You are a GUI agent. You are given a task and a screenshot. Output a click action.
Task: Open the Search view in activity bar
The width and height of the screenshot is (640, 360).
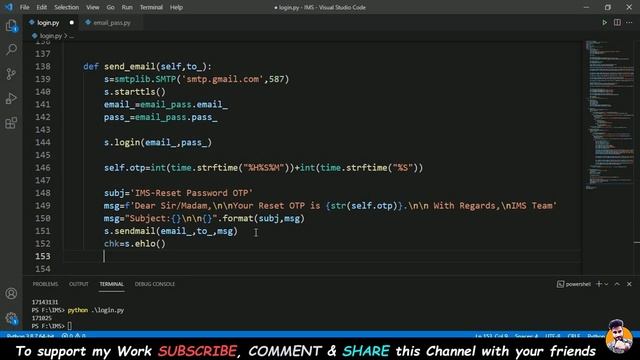click(11, 50)
